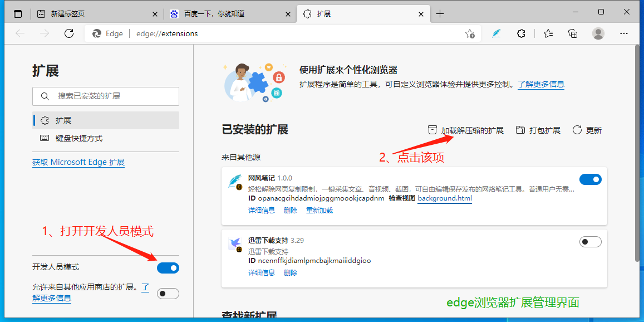The height and width of the screenshot is (322, 644).
Task: Open background.html inspect view link
Action: (445, 198)
